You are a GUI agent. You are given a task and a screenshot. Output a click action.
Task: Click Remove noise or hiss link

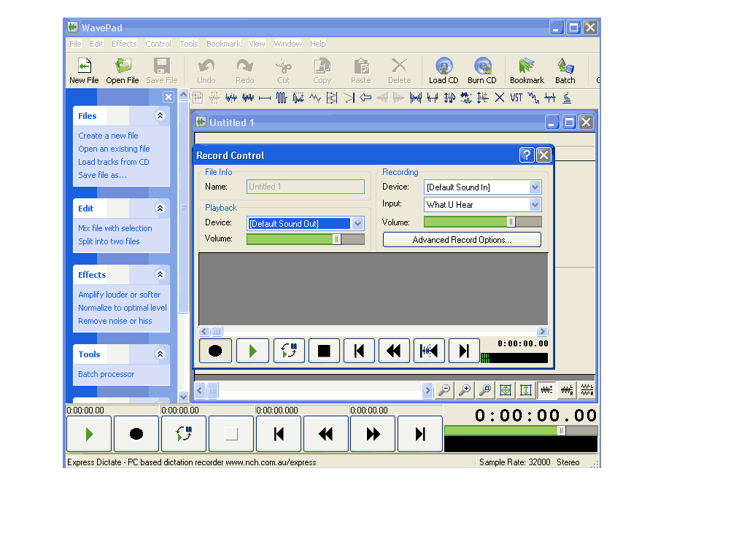115,321
